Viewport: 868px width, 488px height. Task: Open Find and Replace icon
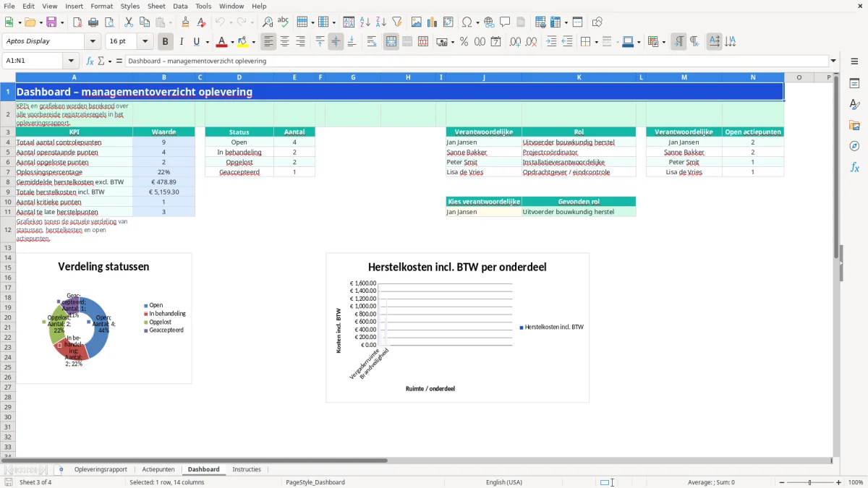pyautogui.click(x=268, y=22)
